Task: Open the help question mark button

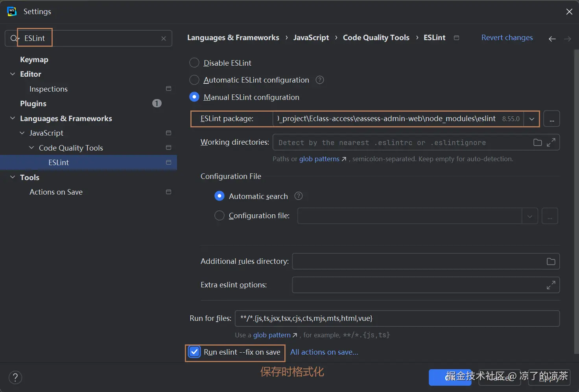Action: click(x=15, y=378)
